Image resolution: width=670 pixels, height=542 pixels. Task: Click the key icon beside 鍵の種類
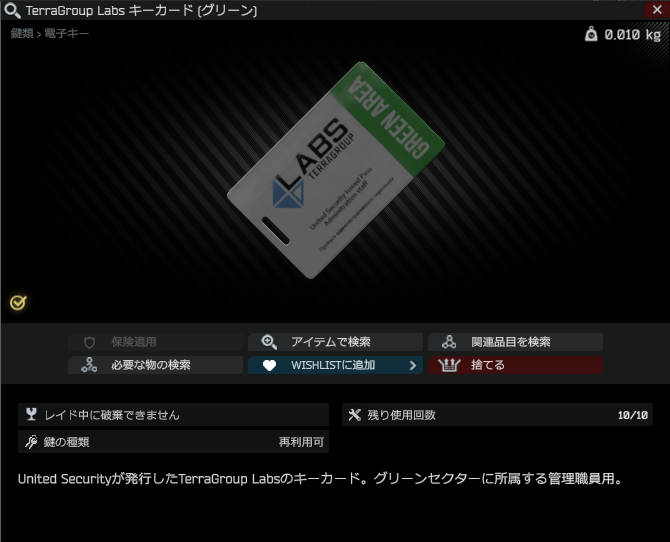click(31, 442)
